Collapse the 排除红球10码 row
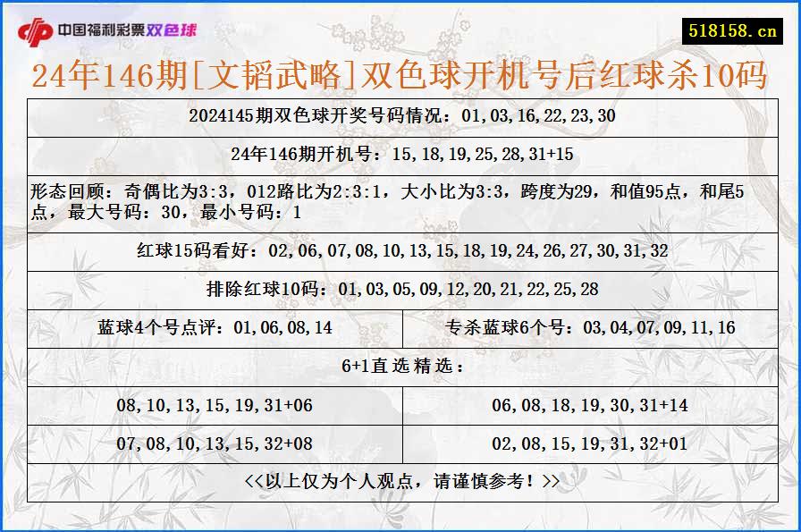801x532 pixels. pyautogui.click(x=400, y=290)
